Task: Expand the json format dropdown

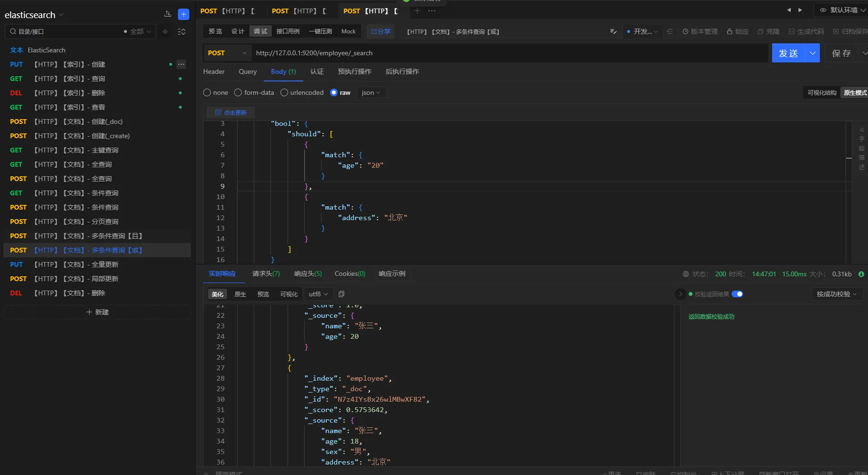Action: click(371, 92)
